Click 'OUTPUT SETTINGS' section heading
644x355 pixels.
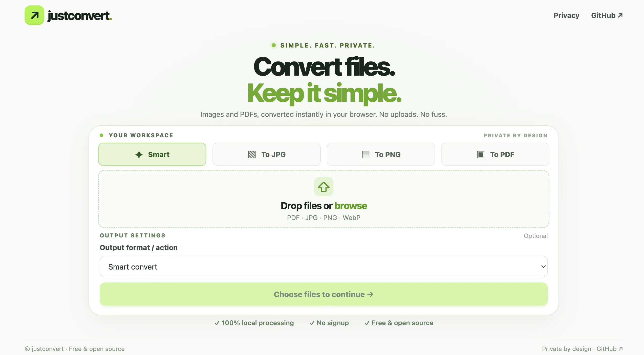coord(133,235)
